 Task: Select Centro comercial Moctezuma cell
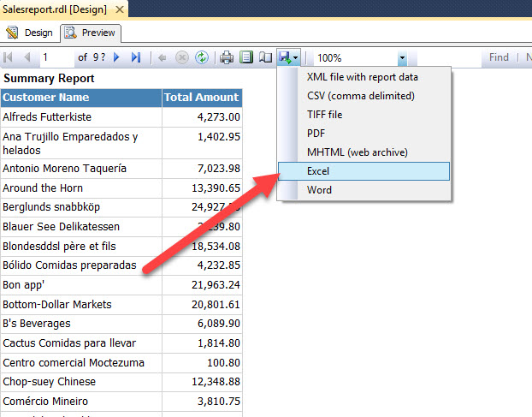click(81, 363)
